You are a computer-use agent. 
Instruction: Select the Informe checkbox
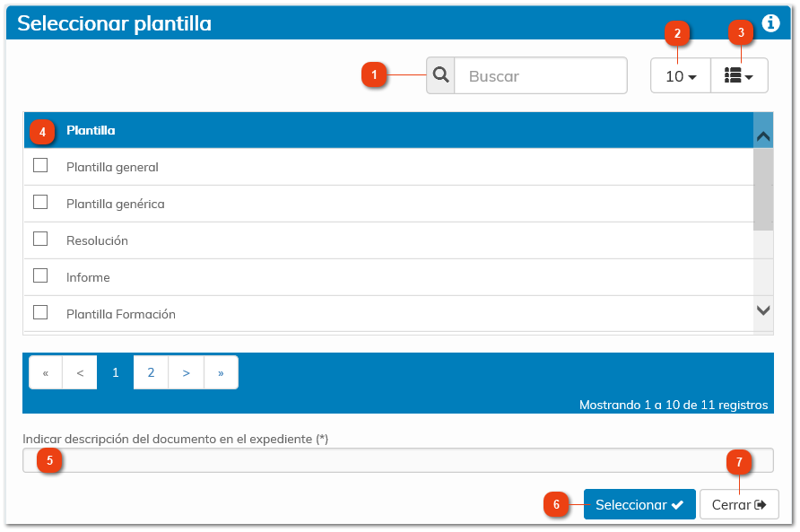point(40,275)
